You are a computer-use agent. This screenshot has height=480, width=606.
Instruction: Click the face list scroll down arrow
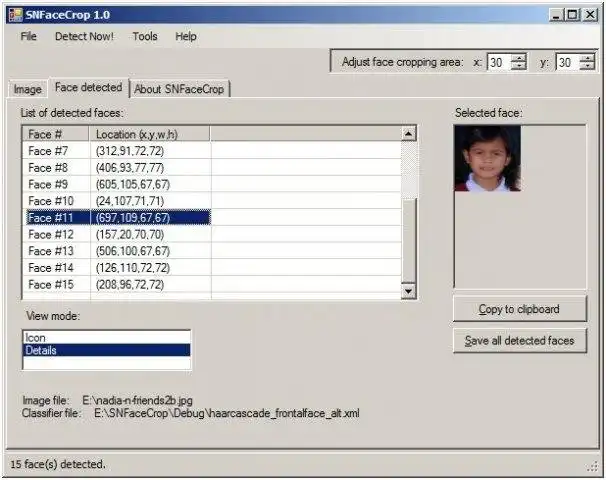point(409,291)
